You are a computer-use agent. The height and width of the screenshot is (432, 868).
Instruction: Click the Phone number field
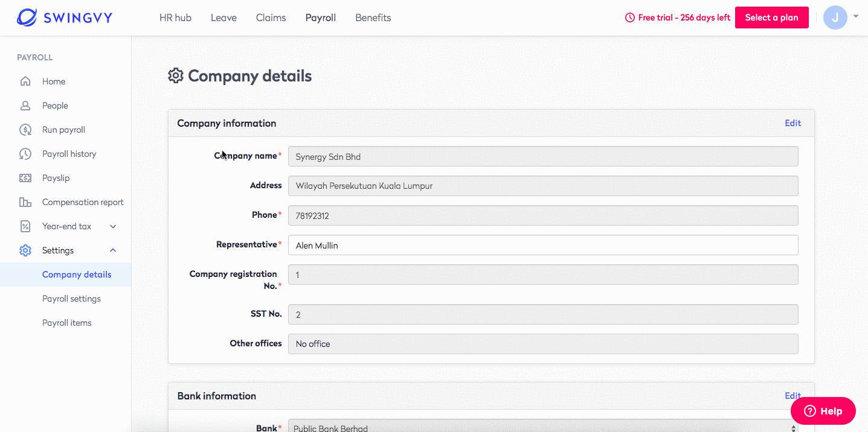(543, 215)
